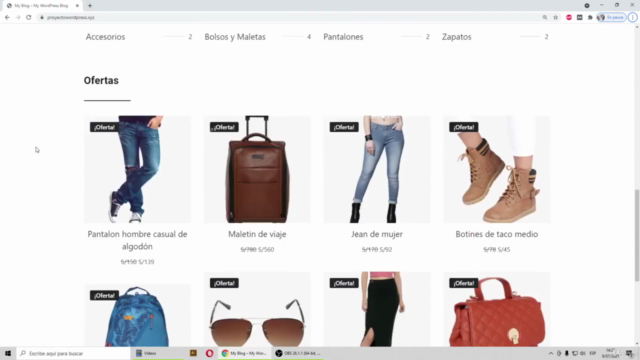Open the women's jeans product image
This screenshot has width=640, height=360.
(x=377, y=169)
